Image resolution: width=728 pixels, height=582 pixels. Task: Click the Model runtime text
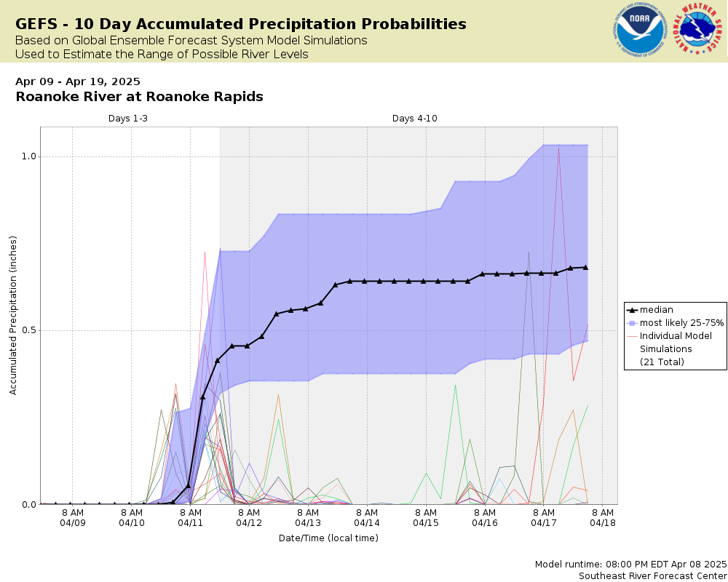pos(630,565)
